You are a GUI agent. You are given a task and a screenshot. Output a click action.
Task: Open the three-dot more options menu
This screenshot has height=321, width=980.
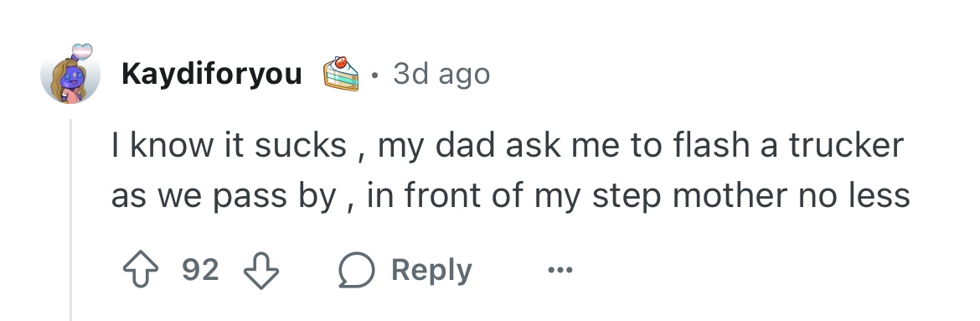560,271
